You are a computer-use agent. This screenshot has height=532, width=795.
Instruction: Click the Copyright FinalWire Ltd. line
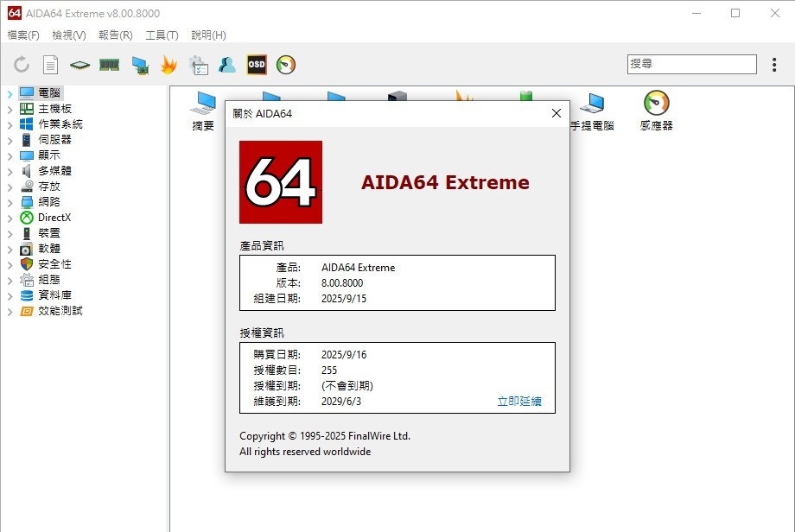(325, 436)
